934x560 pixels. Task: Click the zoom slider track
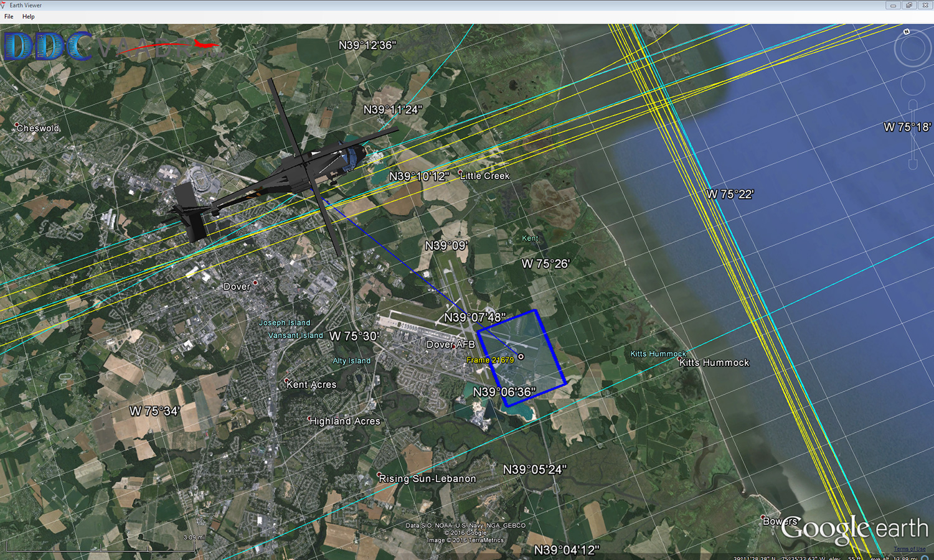[913, 134]
